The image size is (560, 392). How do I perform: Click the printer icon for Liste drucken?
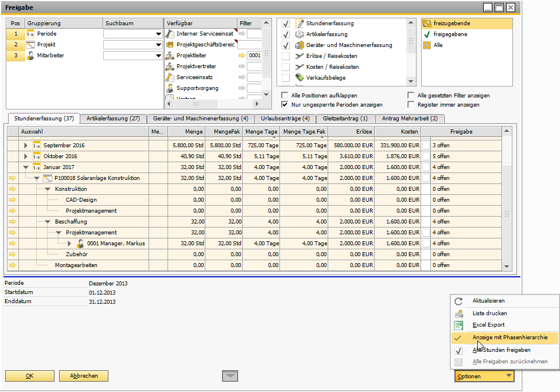pyautogui.click(x=458, y=313)
